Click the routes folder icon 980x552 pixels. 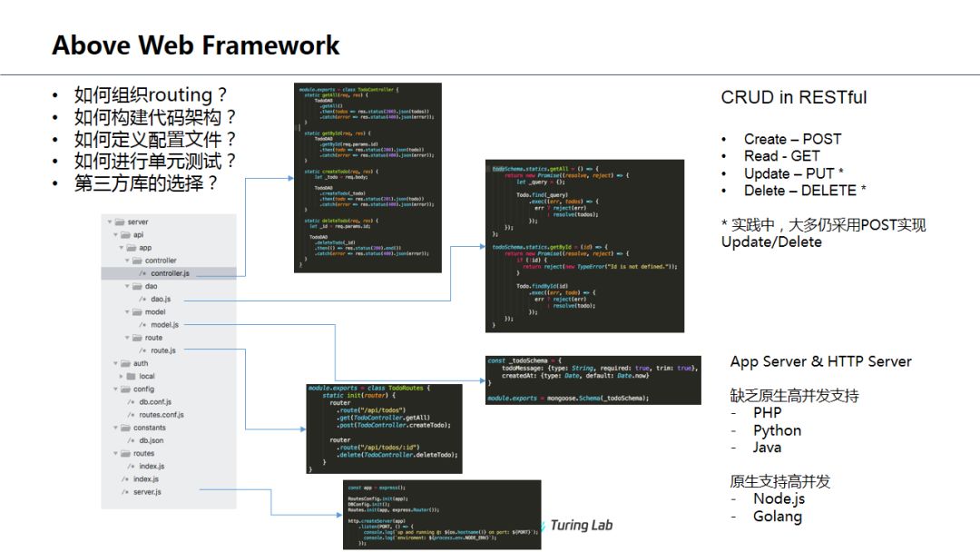(125, 453)
